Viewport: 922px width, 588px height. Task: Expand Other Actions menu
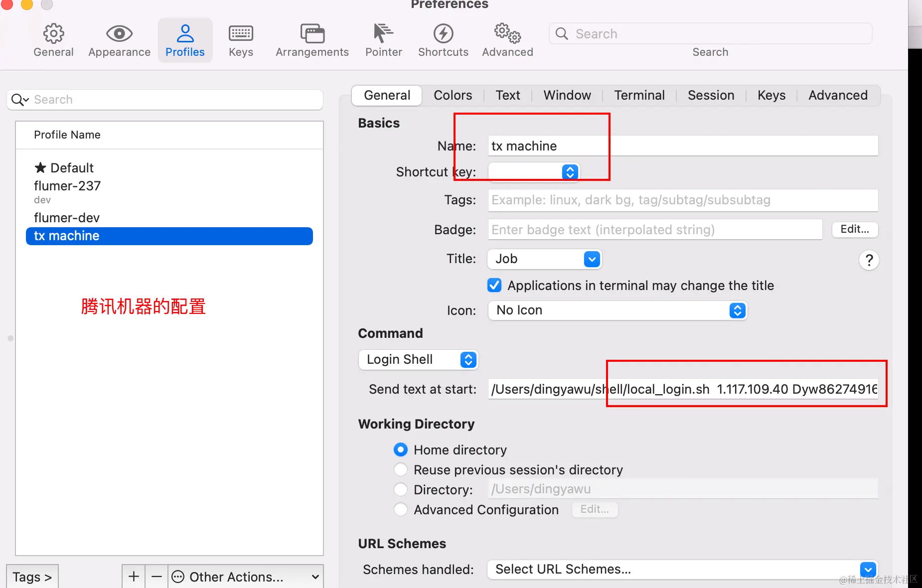[246, 577]
